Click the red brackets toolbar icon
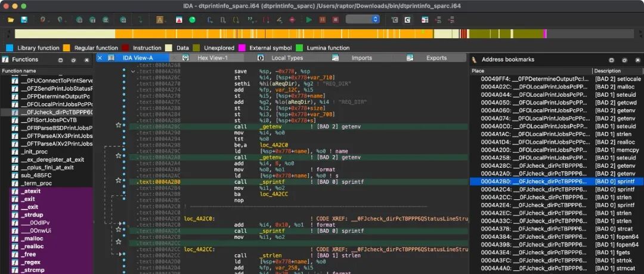This screenshot has height=274, width=644. tap(266, 20)
